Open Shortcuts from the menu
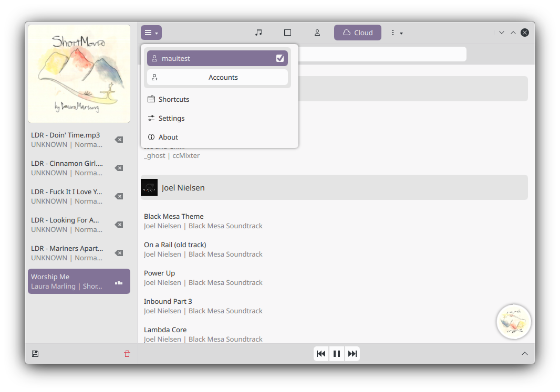 pyautogui.click(x=174, y=99)
